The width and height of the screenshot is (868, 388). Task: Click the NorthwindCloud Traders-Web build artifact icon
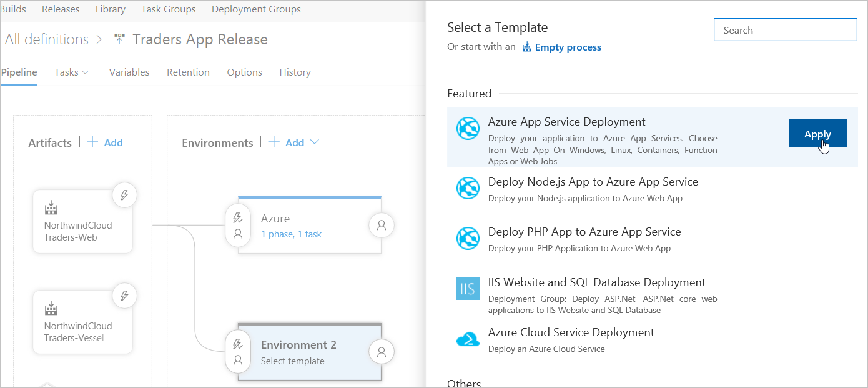[51, 208]
